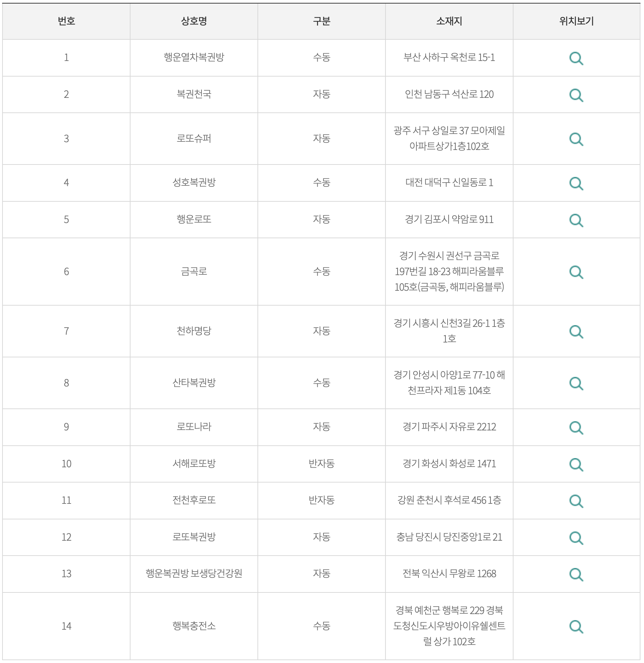Click the 상호명 column header
This screenshot has height=663, width=644.
[194, 21]
